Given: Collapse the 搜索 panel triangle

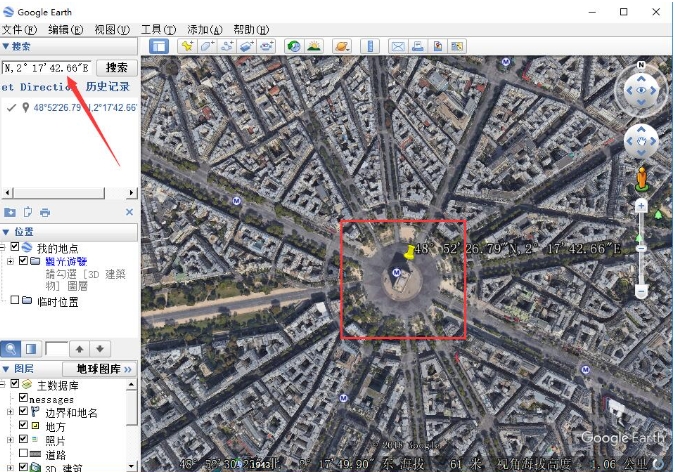Looking at the screenshot, I should tap(6, 46).
